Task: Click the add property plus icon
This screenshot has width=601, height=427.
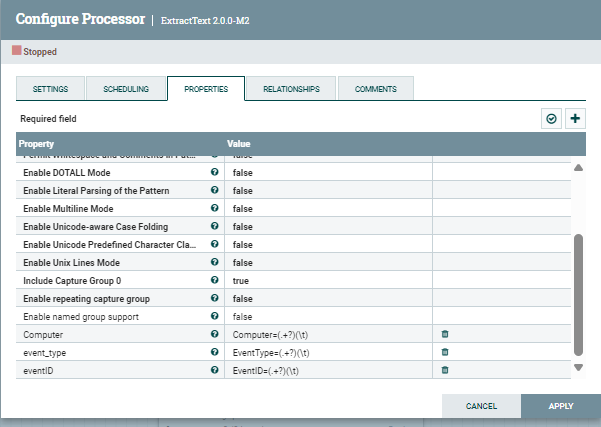Action: coord(575,119)
